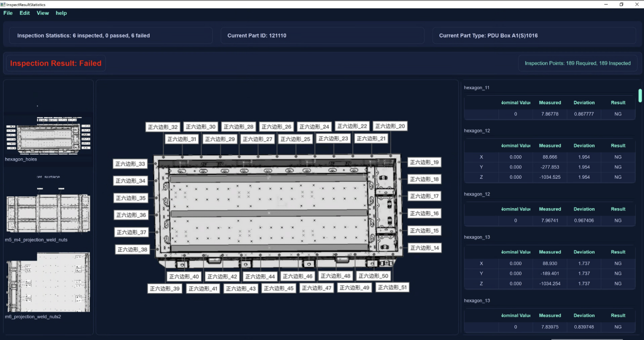Open the File menu
This screenshot has width=644, height=340.
(x=8, y=13)
